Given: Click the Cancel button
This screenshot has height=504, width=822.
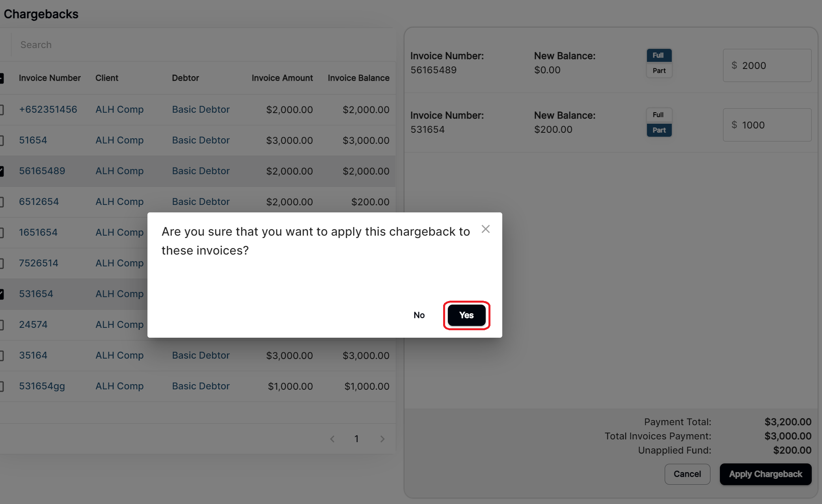Looking at the screenshot, I should pos(687,474).
